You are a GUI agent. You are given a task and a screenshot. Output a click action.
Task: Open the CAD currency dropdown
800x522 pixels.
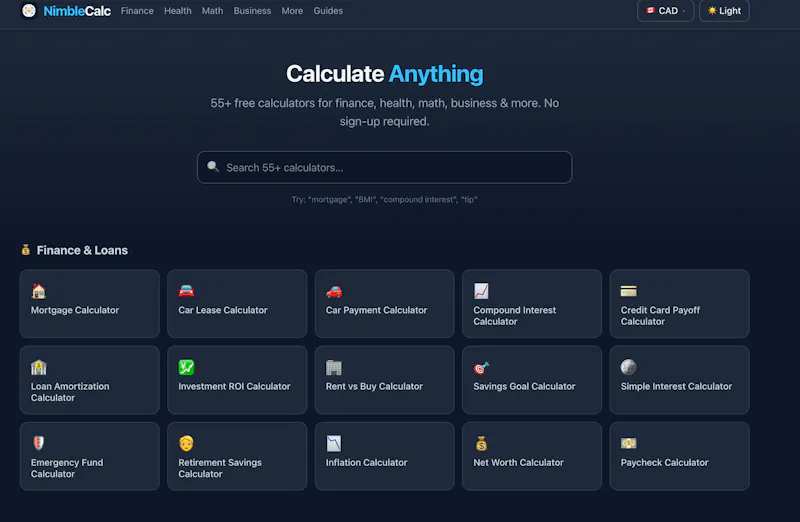pos(665,11)
